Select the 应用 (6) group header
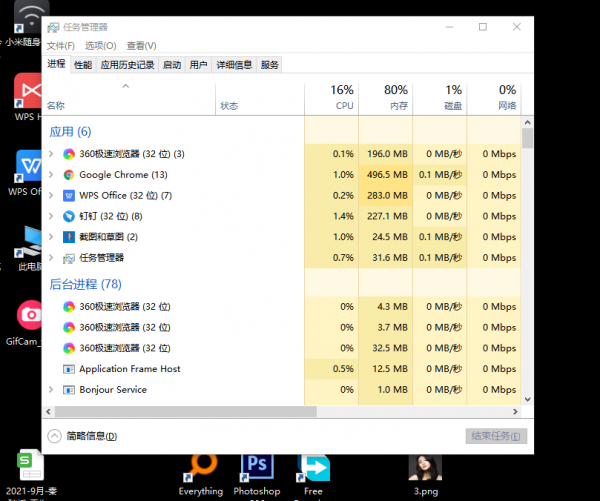 point(70,132)
